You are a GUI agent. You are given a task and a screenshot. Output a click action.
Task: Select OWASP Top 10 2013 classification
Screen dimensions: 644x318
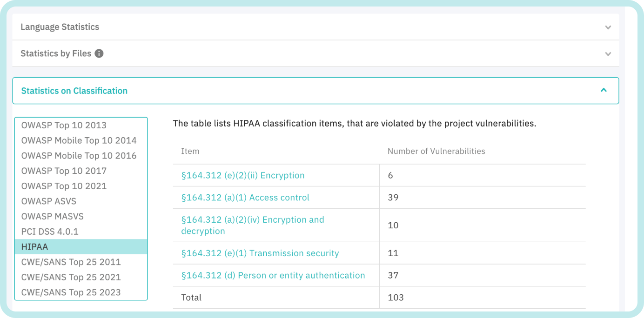[x=81, y=125]
